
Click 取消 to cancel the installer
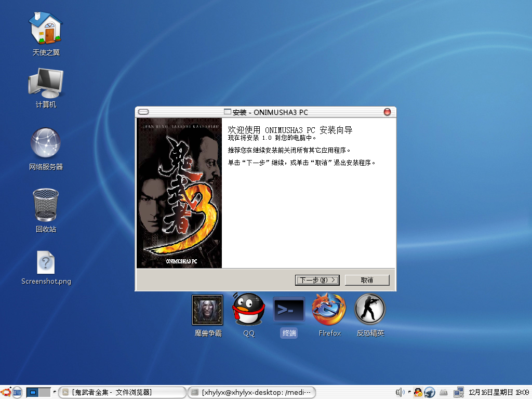367,280
